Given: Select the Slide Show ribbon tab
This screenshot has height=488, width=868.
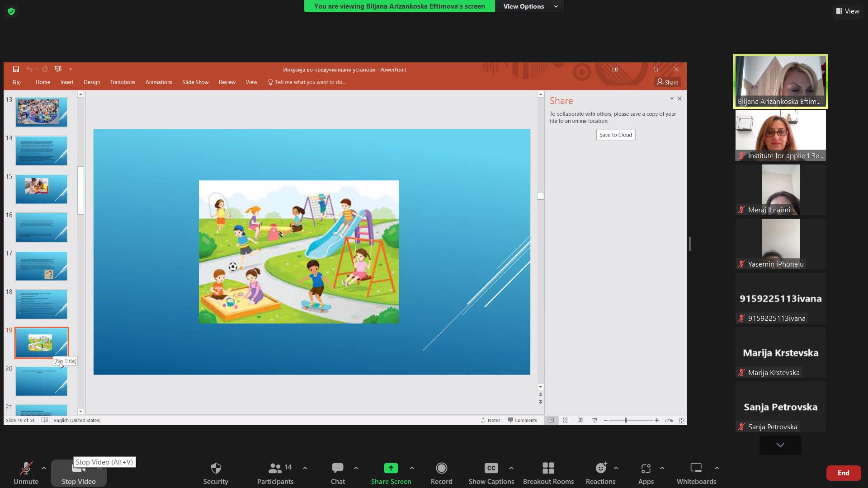Looking at the screenshot, I should click(x=195, y=82).
